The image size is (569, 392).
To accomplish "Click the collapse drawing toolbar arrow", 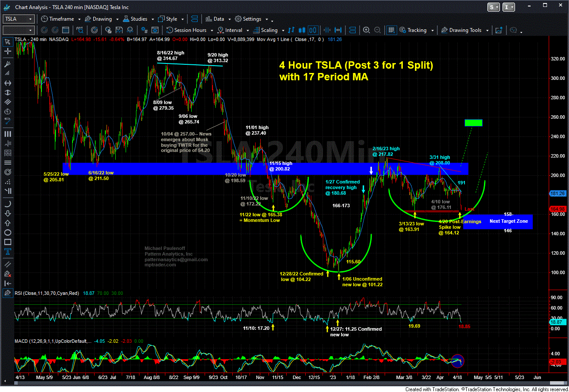I will (x=7, y=283).
